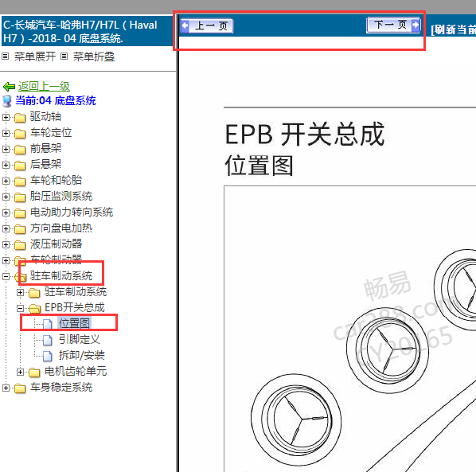Viewport: 476px width, 472px height.
Task: Click icon beside 菜单折叠
Action: [x=64, y=57]
